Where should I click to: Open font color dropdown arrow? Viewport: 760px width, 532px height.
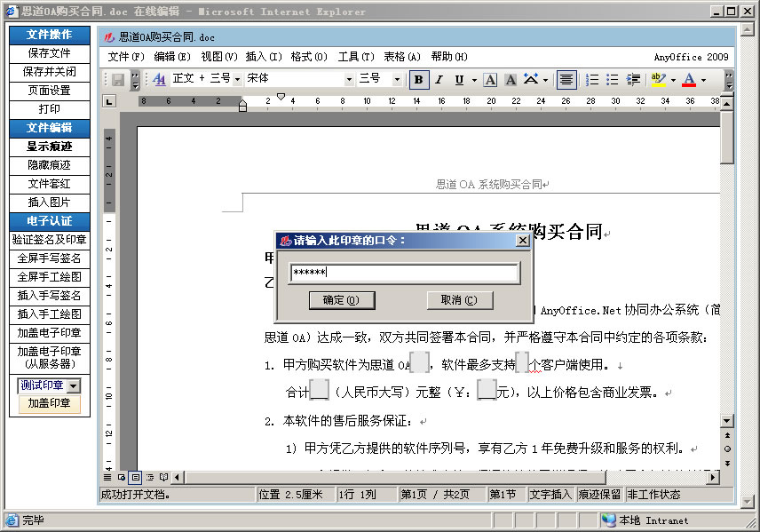point(703,80)
